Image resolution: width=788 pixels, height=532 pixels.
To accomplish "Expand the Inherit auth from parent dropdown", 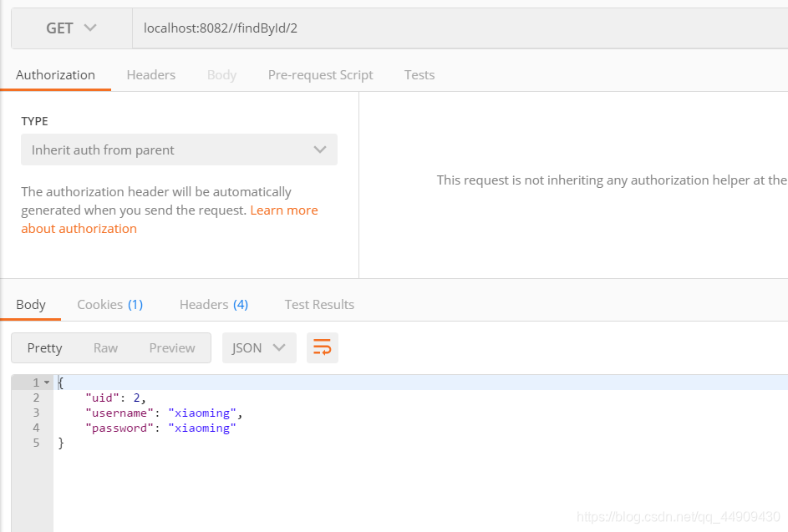I will [179, 149].
